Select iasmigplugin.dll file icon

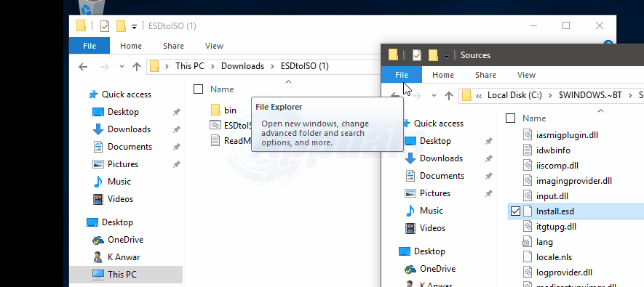coord(528,134)
